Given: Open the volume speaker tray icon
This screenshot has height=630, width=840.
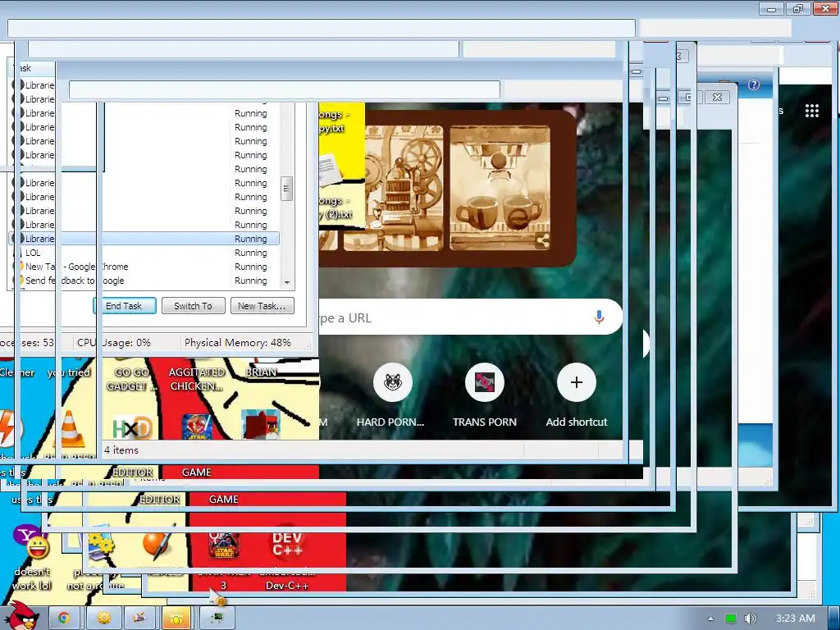Looking at the screenshot, I should coord(750,619).
